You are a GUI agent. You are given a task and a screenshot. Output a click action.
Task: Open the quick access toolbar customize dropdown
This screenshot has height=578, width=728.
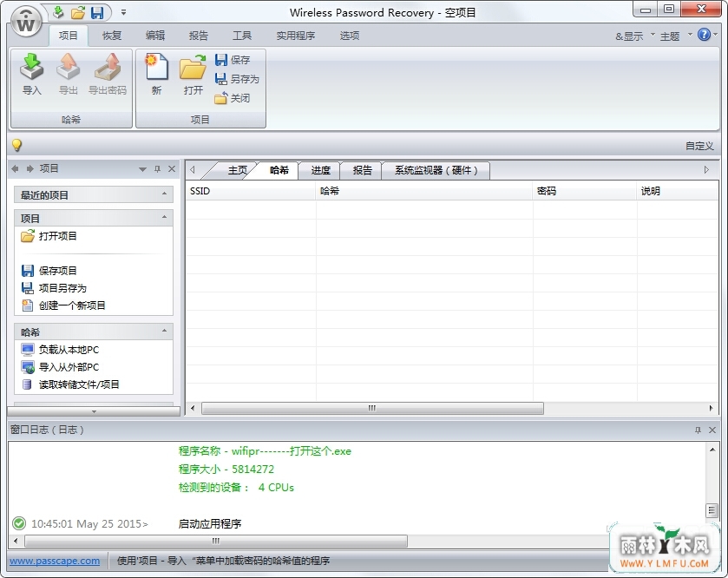pos(123,12)
